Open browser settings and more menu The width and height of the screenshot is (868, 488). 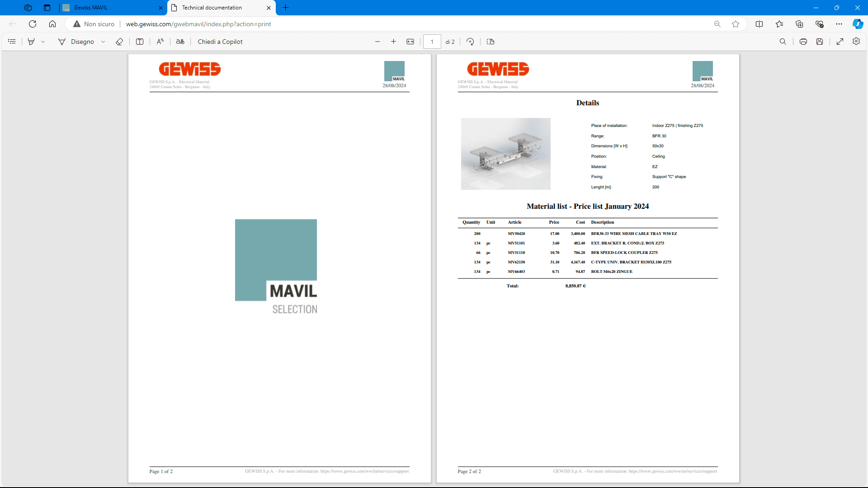point(839,24)
